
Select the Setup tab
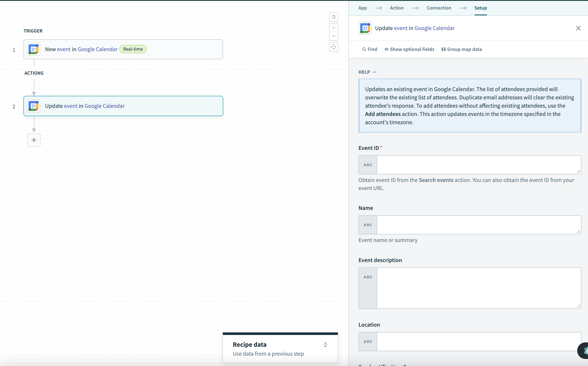point(480,8)
